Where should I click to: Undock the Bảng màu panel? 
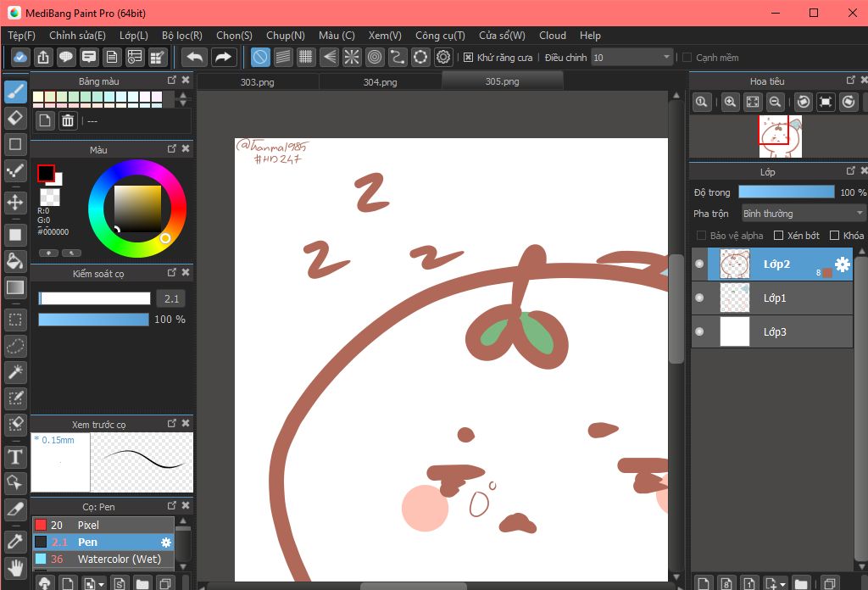(171, 81)
